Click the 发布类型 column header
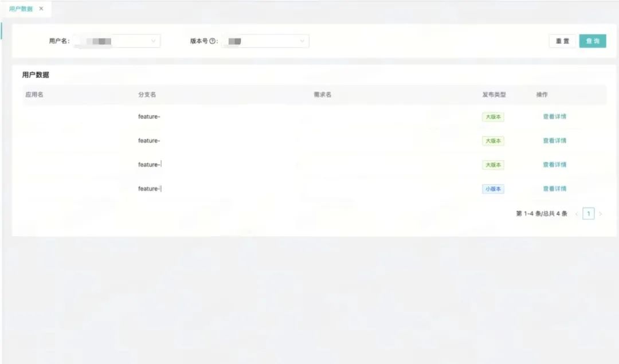The height and width of the screenshot is (364, 619). pos(494,95)
